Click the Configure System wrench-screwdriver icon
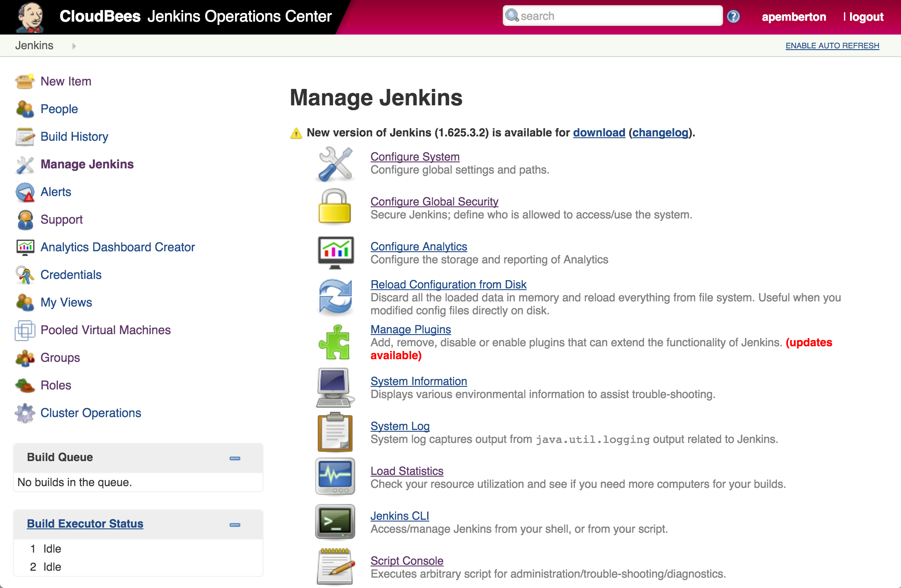Image resolution: width=901 pixels, height=588 pixels. pos(335,164)
